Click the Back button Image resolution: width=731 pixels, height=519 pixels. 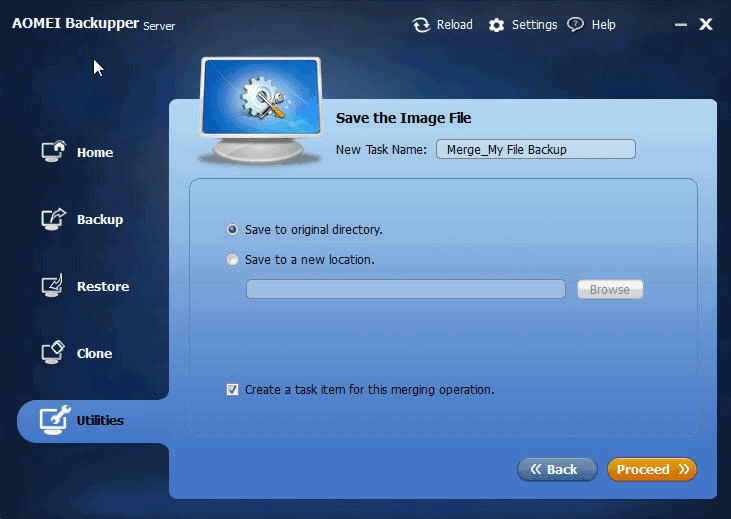557,469
